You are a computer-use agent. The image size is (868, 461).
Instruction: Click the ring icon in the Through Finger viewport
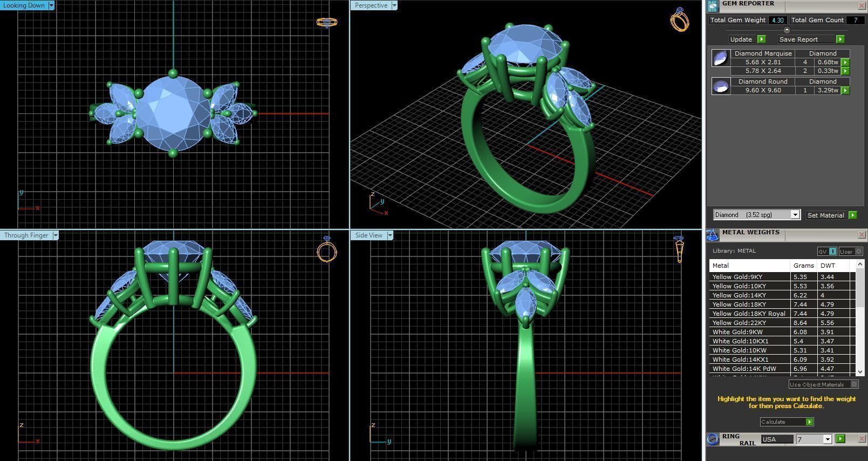click(x=327, y=249)
